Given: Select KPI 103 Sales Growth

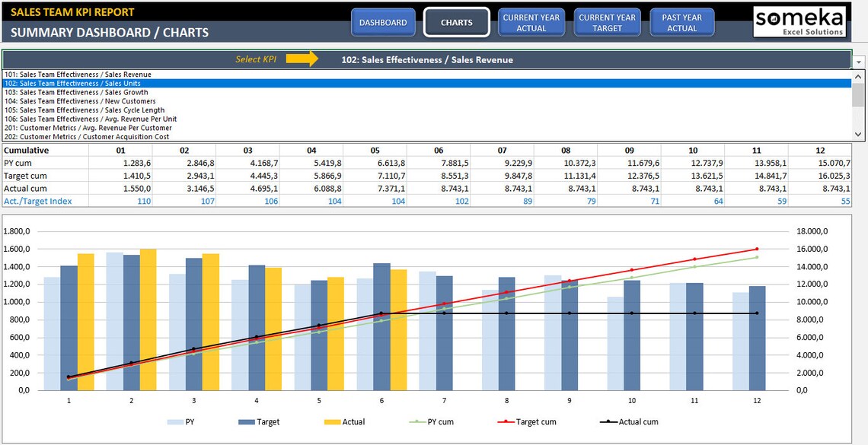Looking at the screenshot, I should click(x=91, y=92).
